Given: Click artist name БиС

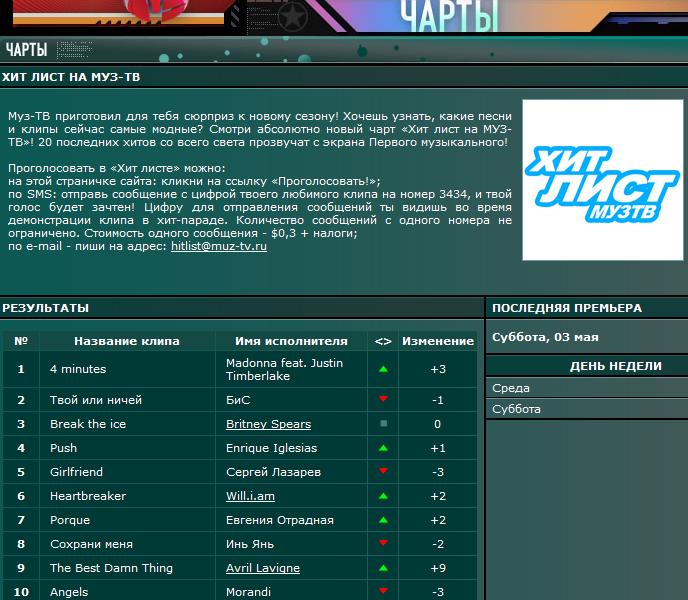Looking at the screenshot, I should click(x=238, y=400).
